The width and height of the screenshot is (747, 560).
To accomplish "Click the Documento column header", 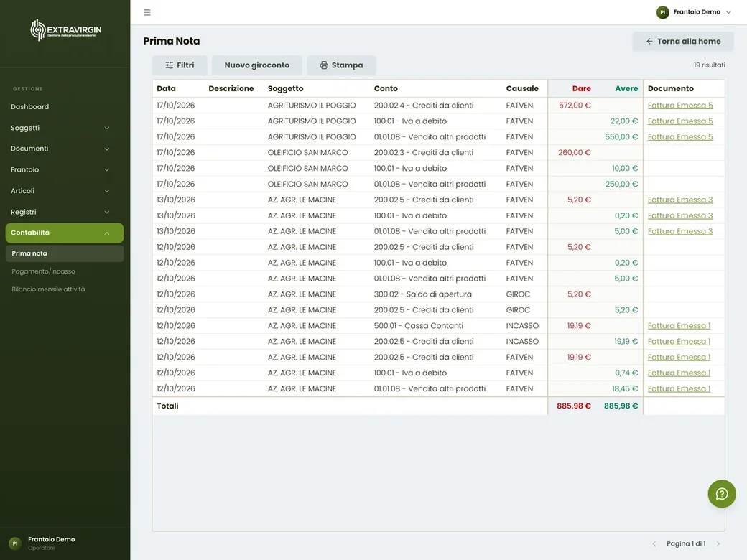I will tap(670, 88).
